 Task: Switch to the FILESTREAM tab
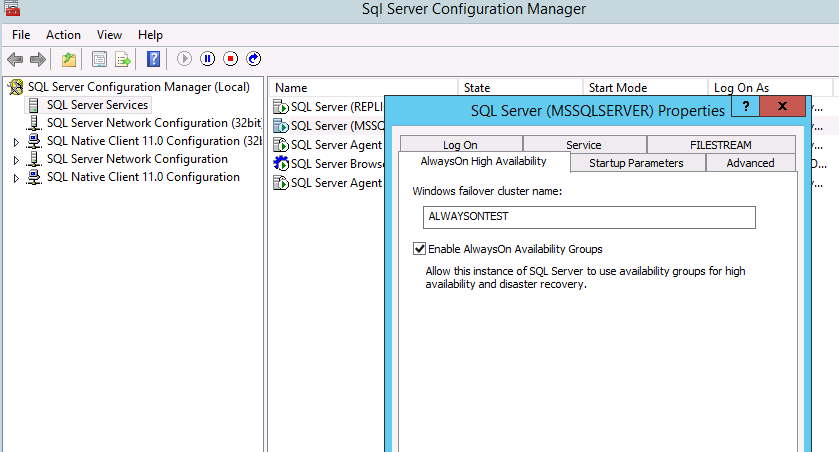coord(721,144)
